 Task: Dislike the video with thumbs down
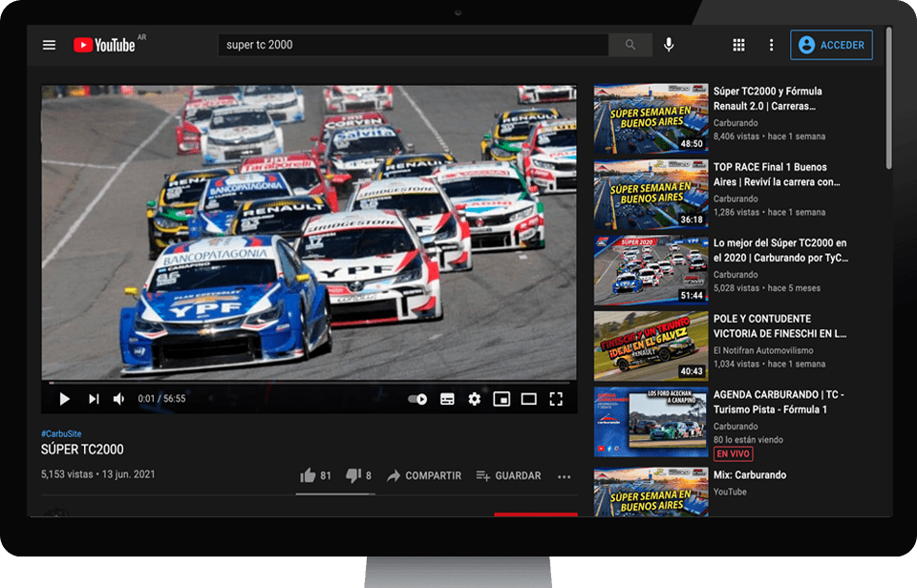(358, 475)
